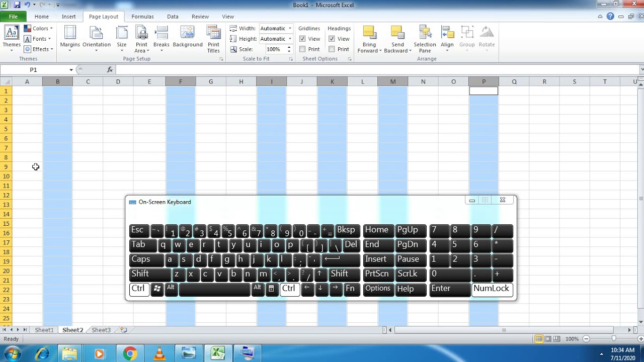Image resolution: width=644 pixels, height=362 pixels.
Task: Expand the theme Colors dropdown
Action: [38, 29]
